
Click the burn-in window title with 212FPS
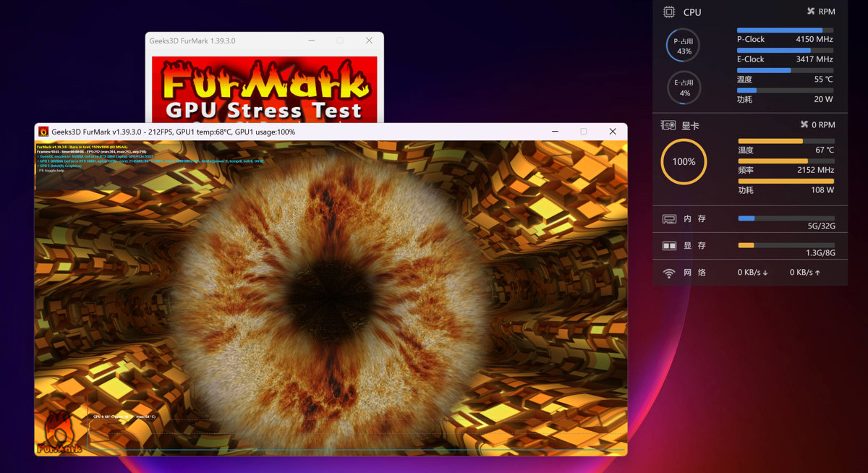click(x=174, y=132)
